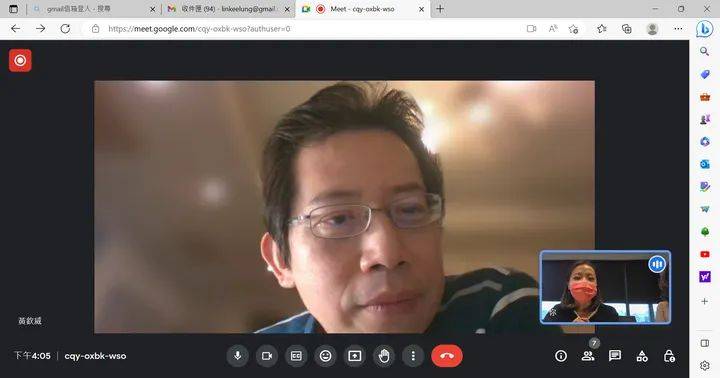Click camera permission icon in address bar
This screenshot has width=720, height=378.
click(531, 28)
